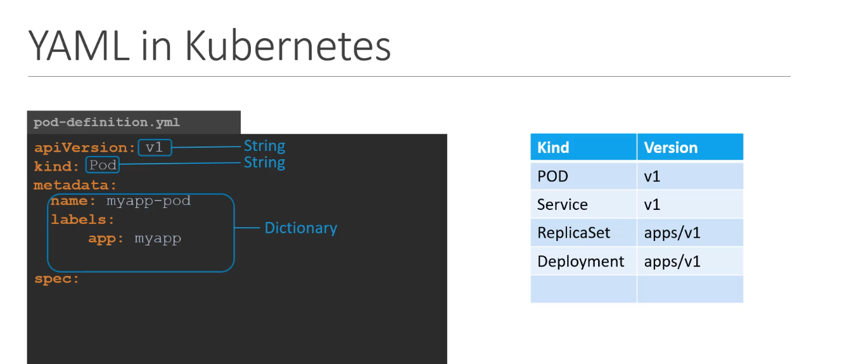
Task: Click the myapp-pod name value
Action: coord(148,201)
